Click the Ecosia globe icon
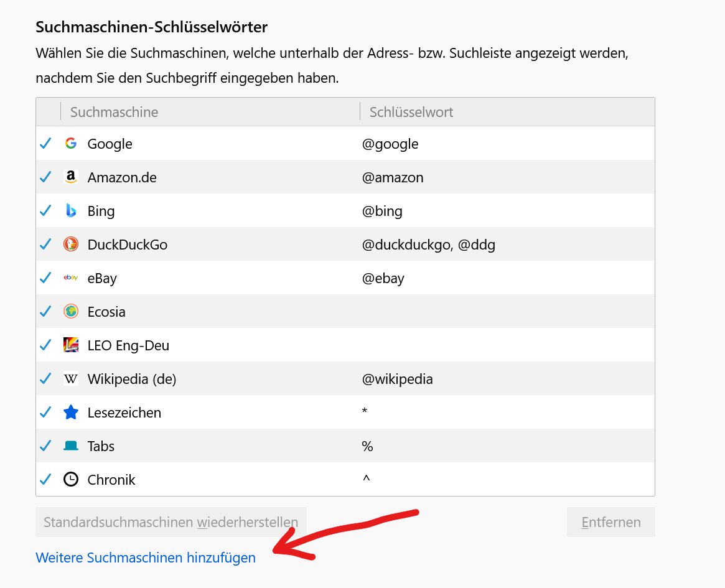The image size is (725, 588). [71, 312]
